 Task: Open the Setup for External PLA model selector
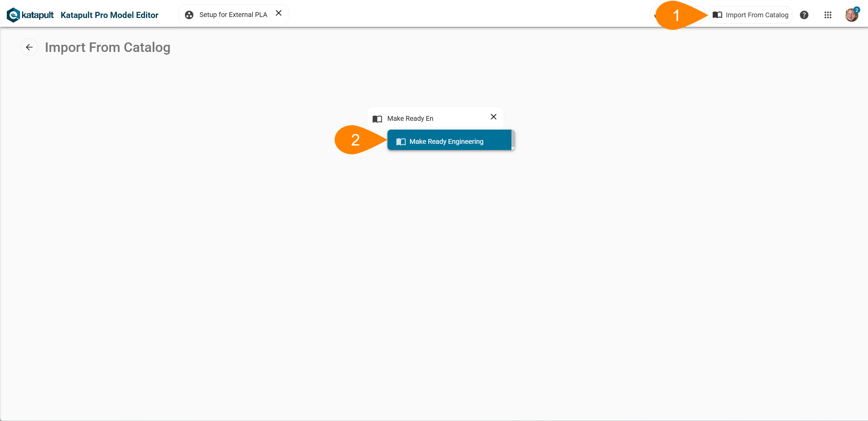coord(233,15)
